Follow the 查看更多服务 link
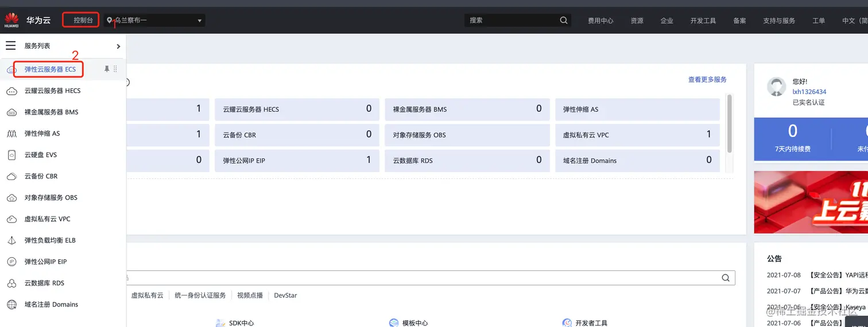Viewport: 868px width, 327px height. coord(707,80)
